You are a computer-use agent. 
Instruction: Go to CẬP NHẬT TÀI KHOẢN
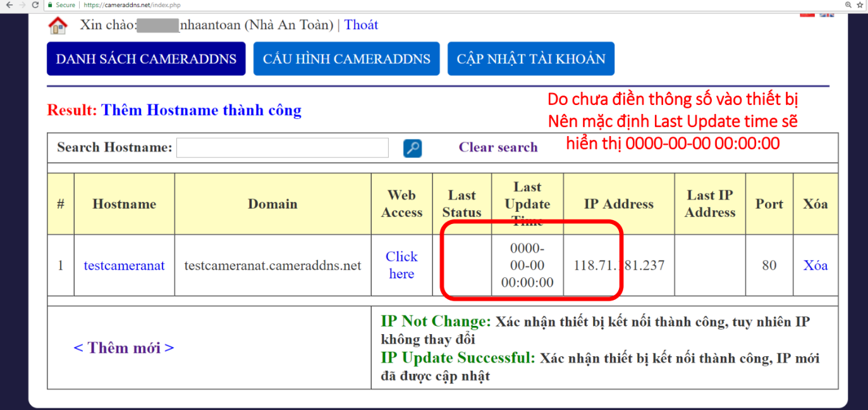[x=530, y=59]
